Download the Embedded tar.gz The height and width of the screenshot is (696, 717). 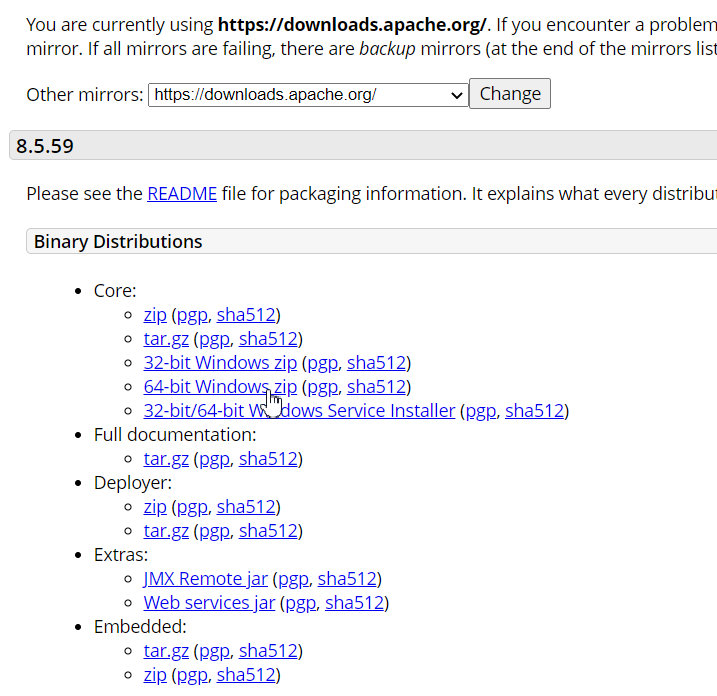[166, 651]
